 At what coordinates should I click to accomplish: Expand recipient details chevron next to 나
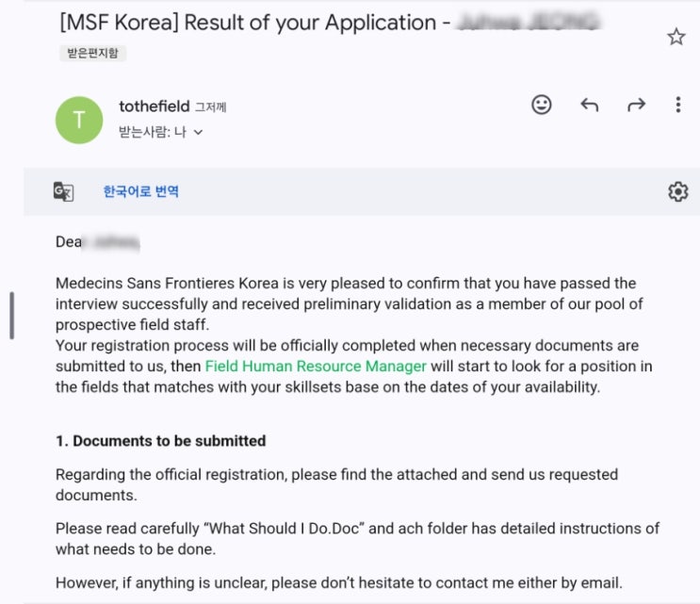[x=198, y=133]
